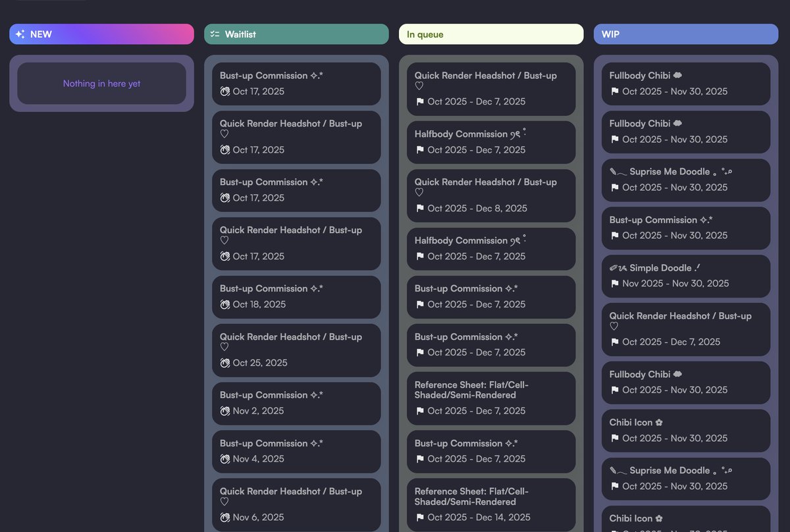Open the Quick Render Headshot card in WIP column

tap(686, 329)
